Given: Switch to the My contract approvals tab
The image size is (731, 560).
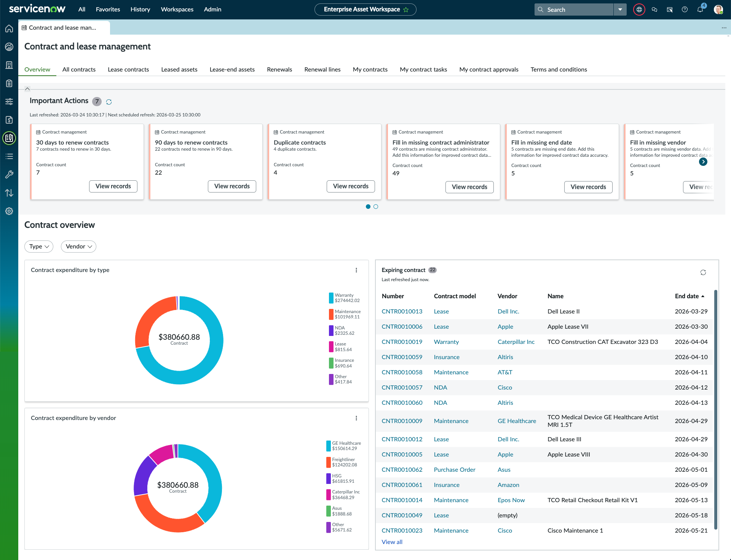Looking at the screenshot, I should click(x=489, y=69).
